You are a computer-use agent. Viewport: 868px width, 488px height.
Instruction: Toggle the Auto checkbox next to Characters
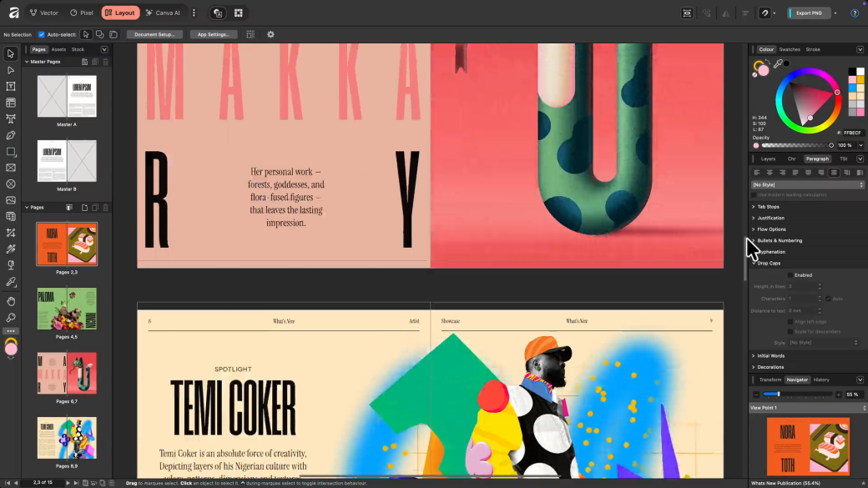[828, 298]
